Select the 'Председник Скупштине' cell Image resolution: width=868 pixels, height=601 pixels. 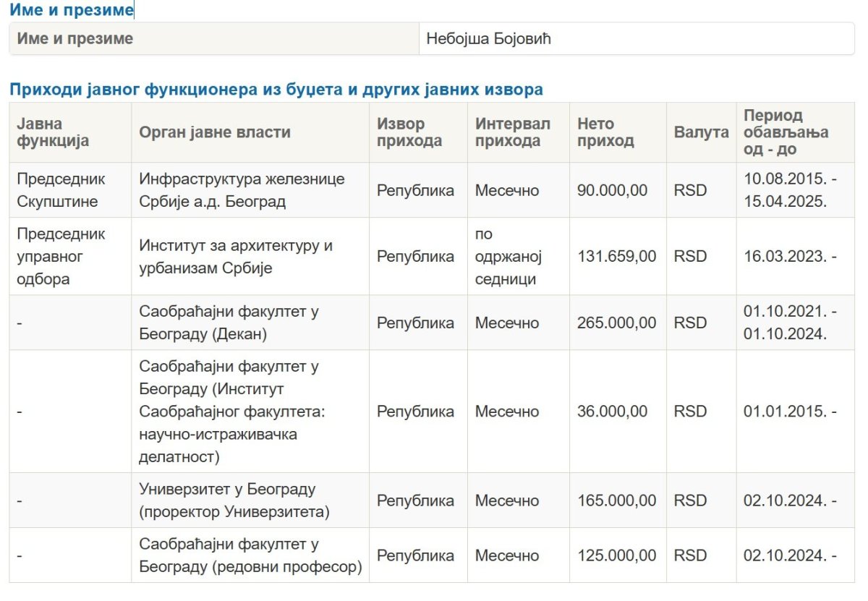pos(61,190)
